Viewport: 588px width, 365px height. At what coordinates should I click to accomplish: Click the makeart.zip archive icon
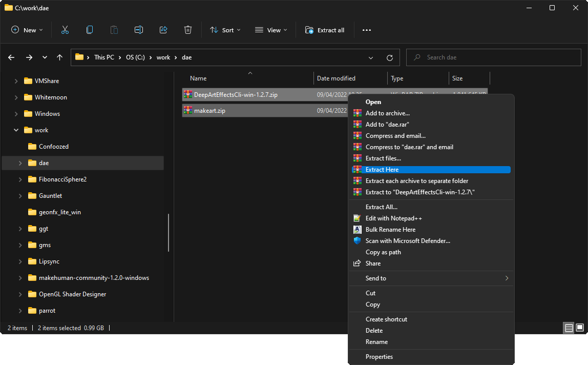(x=188, y=110)
